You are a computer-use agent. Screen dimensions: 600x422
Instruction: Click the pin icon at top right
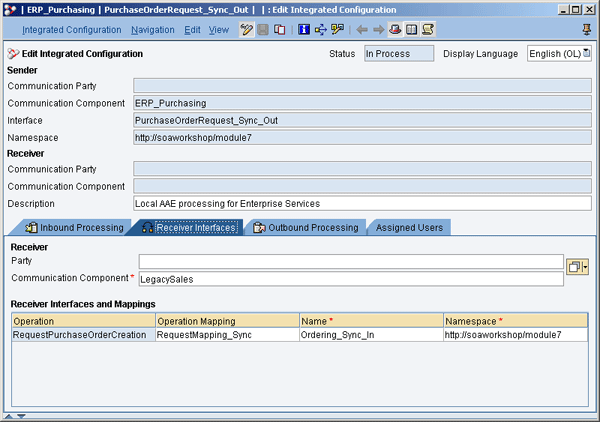click(587, 30)
